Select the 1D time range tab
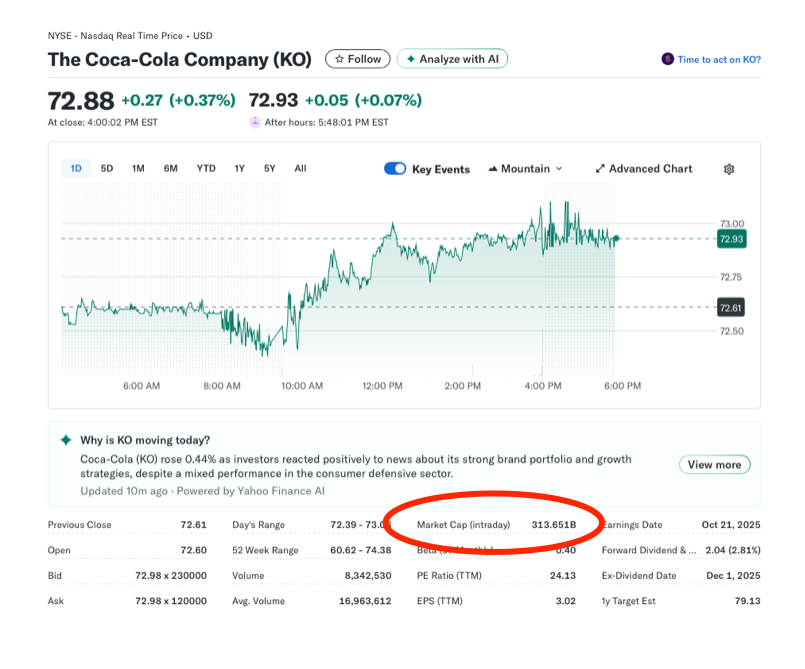805x669 pixels. 75,169
